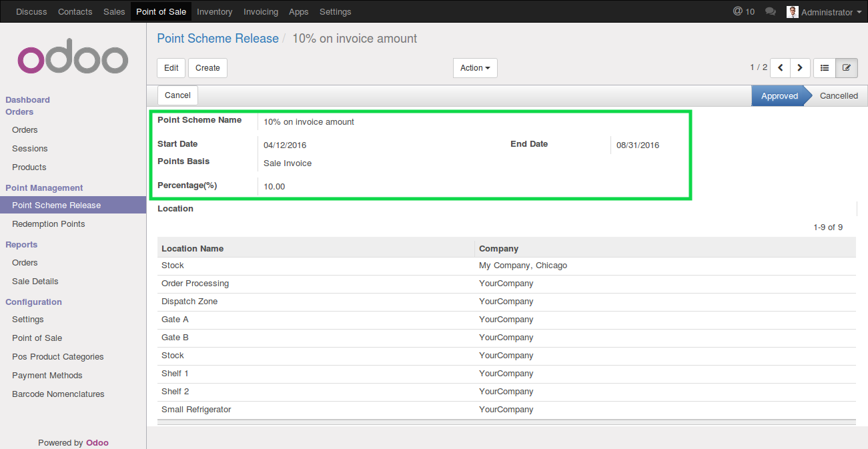
Task: Open Orders under Reports section
Action: (25, 263)
